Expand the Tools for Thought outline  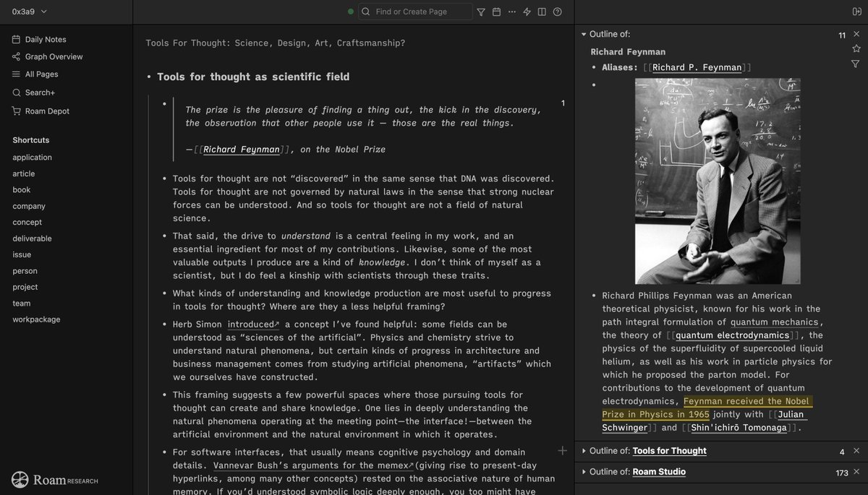[584, 450]
